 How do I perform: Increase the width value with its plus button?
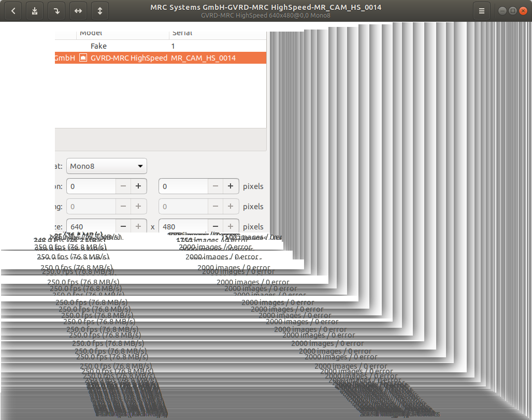tap(139, 226)
